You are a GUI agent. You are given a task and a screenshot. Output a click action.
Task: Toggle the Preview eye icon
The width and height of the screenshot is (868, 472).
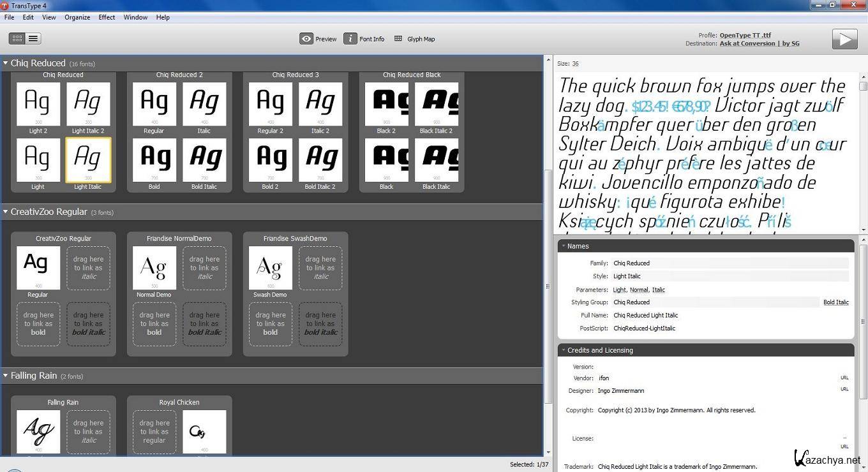(x=306, y=39)
